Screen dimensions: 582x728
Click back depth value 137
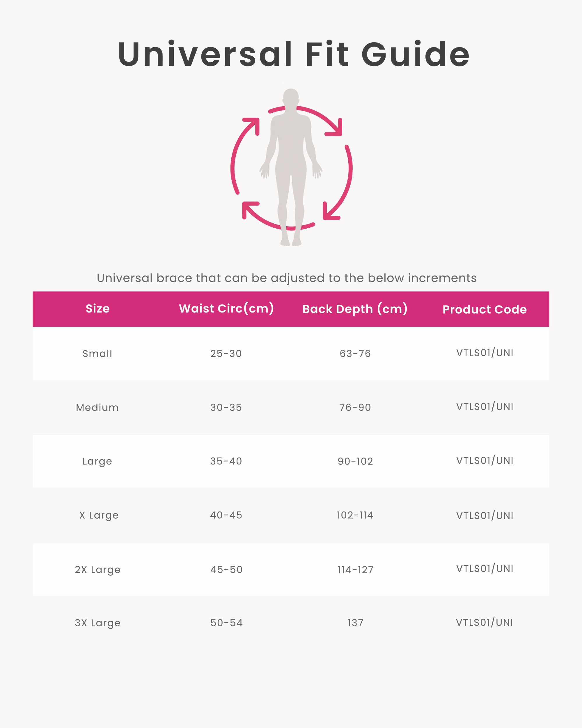coord(355,623)
